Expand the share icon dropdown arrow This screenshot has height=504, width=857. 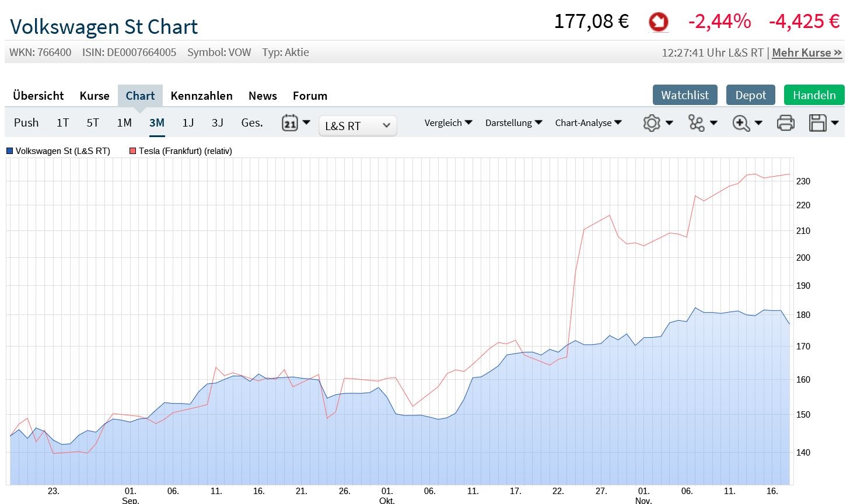coord(713,123)
